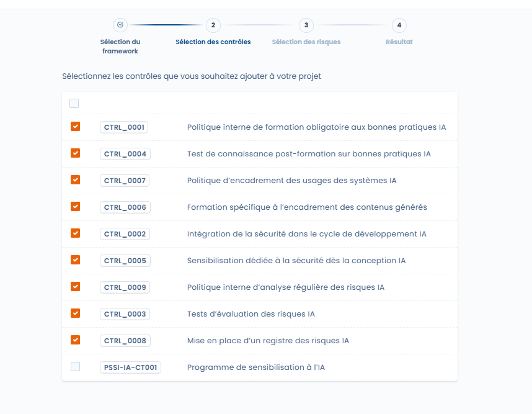The image size is (532, 414).
Task: Click the CTRL_0005 code badge
Action: [x=125, y=261]
